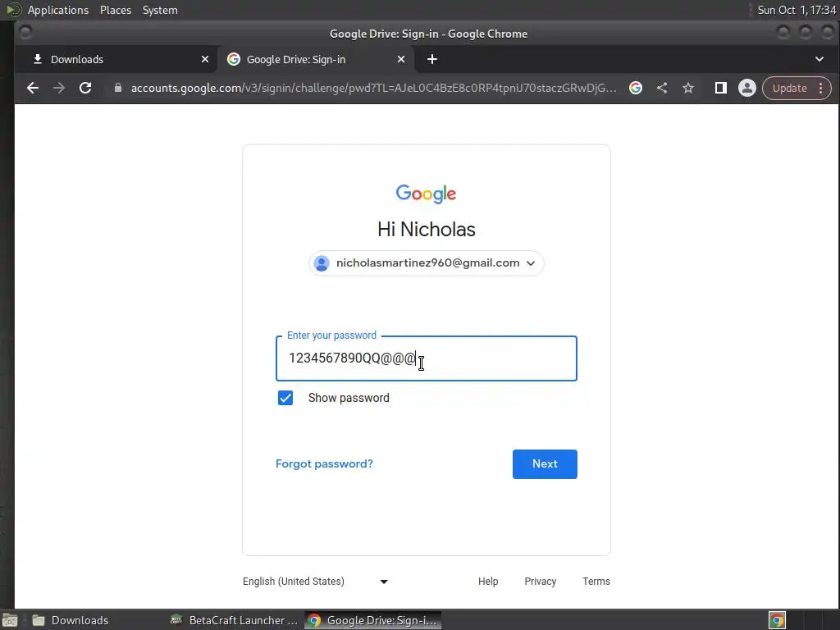Open the Chrome profile avatar
The image size is (840, 630).
(x=746, y=88)
